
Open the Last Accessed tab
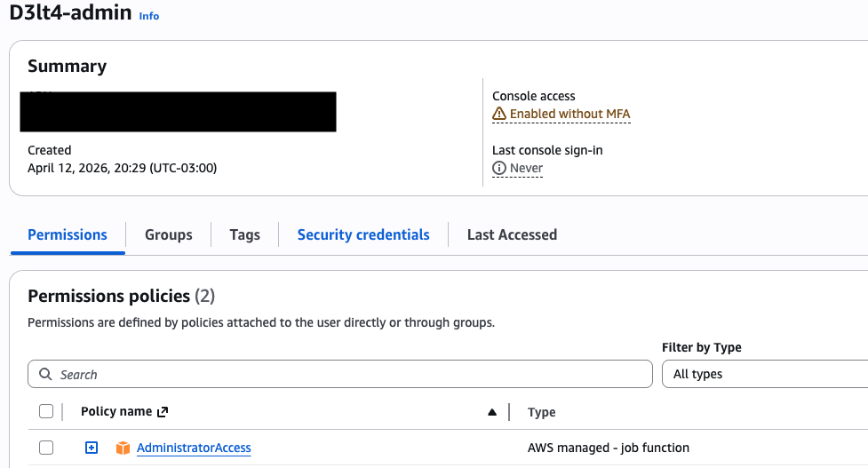click(512, 234)
